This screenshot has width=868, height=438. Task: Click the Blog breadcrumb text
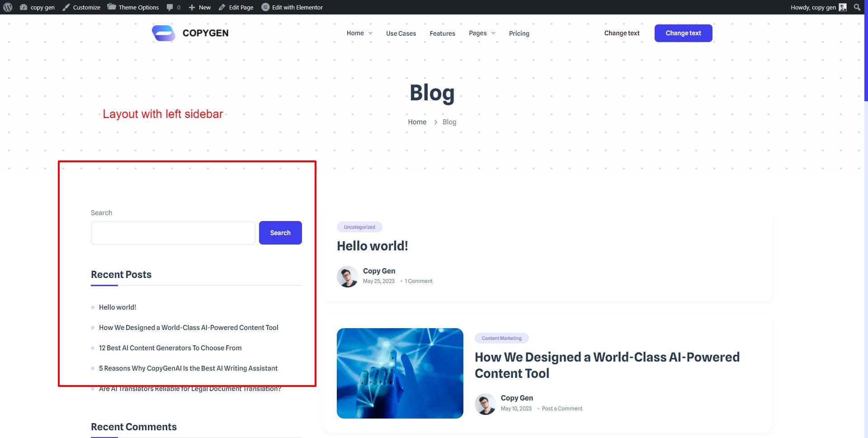pos(449,122)
